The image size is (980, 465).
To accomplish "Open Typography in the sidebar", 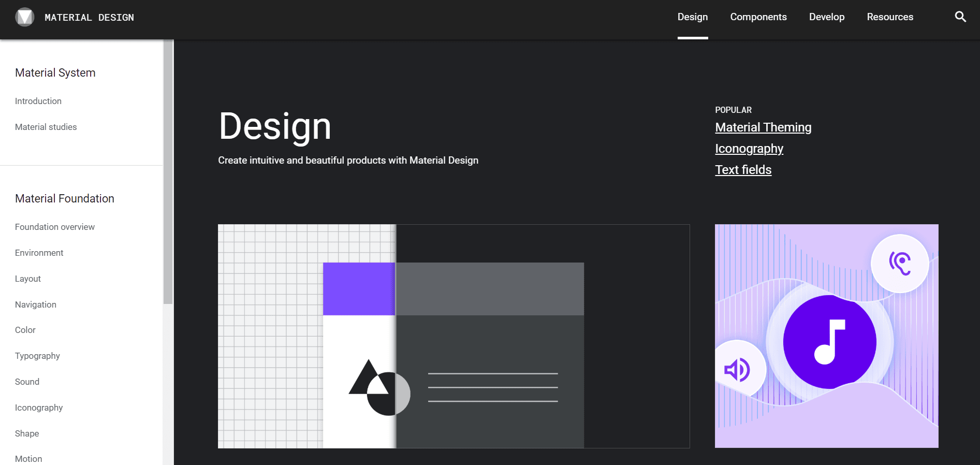I will click(x=37, y=356).
